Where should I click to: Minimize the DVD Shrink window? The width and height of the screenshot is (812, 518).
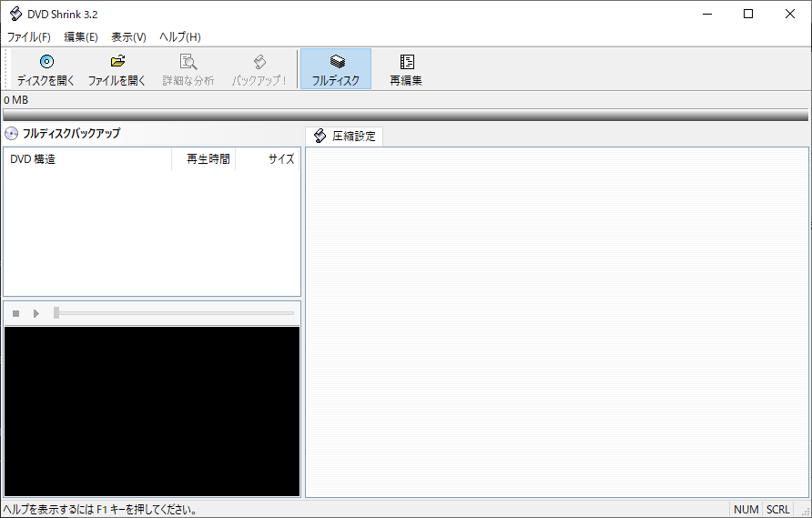click(x=707, y=14)
